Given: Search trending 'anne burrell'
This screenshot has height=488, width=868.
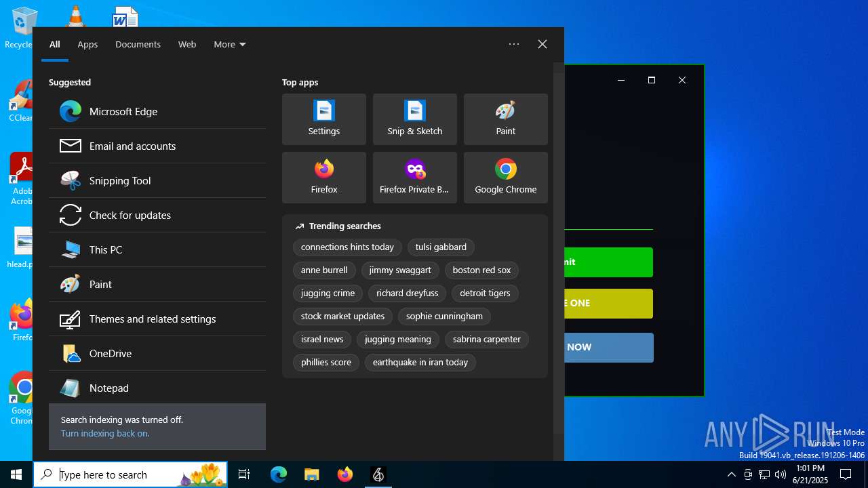Looking at the screenshot, I should point(324,270).
